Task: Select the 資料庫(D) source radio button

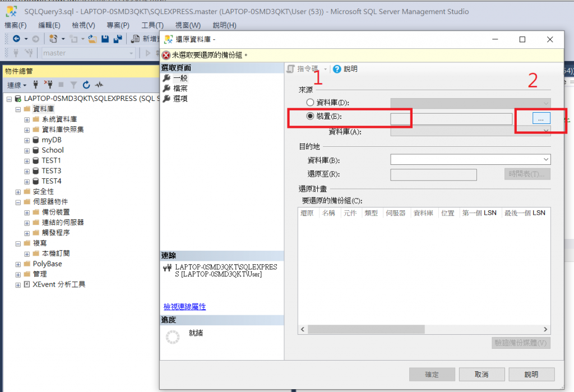Action: coord(310,102)
